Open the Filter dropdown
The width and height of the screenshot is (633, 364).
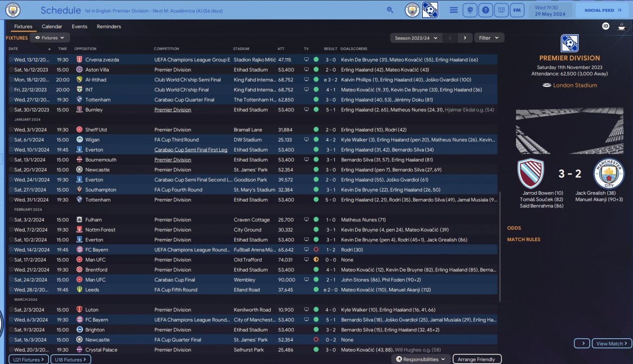click(x=489, y=38)
